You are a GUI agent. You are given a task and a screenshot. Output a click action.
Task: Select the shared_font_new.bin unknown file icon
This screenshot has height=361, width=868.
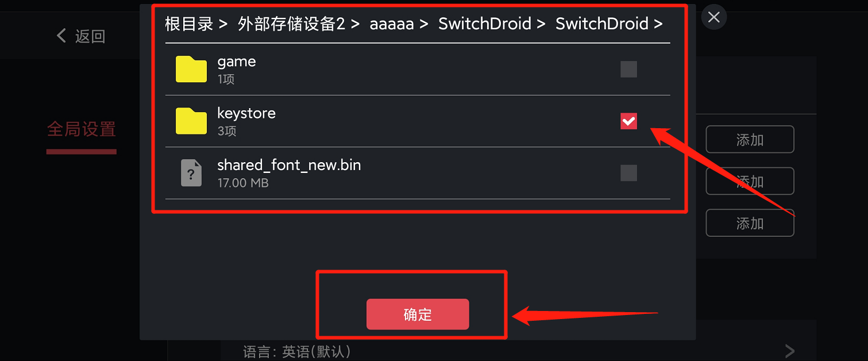tap(191, 173)
